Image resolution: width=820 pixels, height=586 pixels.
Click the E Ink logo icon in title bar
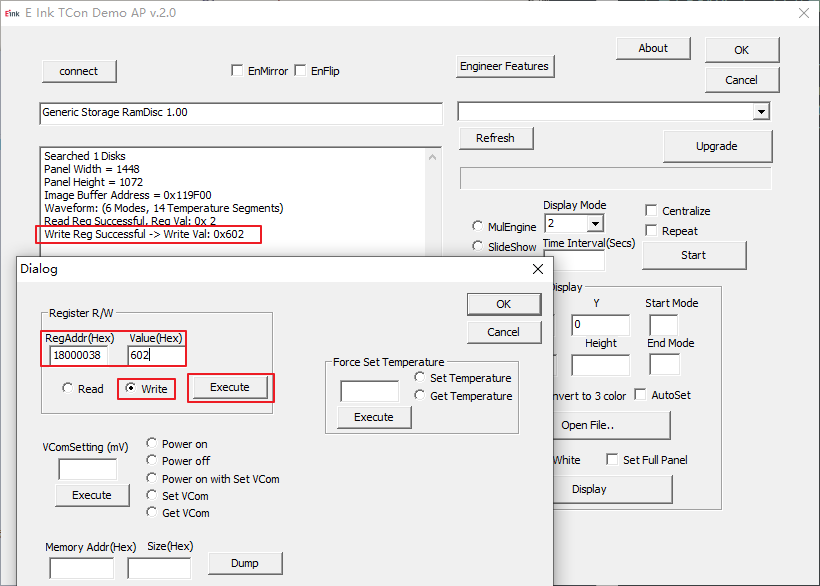(x=12, y=14)
